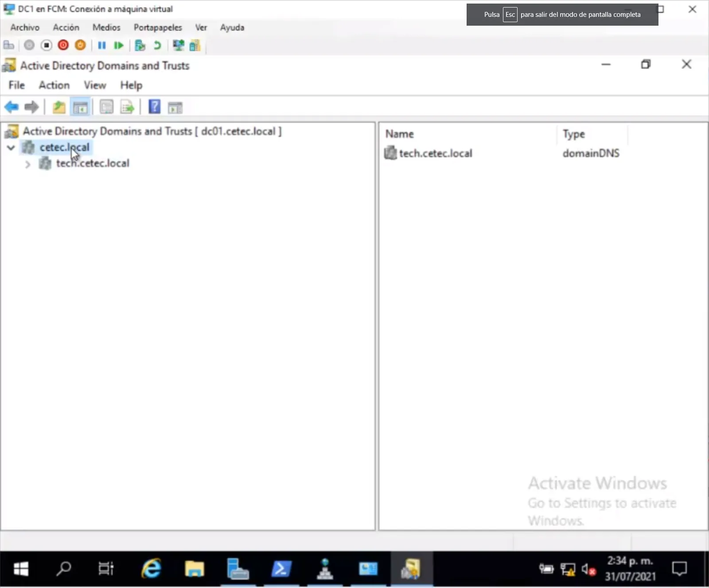Open the Help question mark icon
The height and width of the screenshot is (588, 709).
click(154, 107)
